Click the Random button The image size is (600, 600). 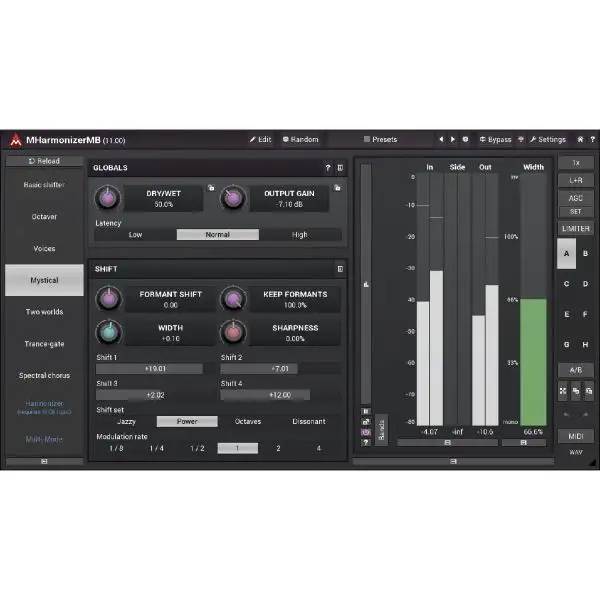point(300,140)
